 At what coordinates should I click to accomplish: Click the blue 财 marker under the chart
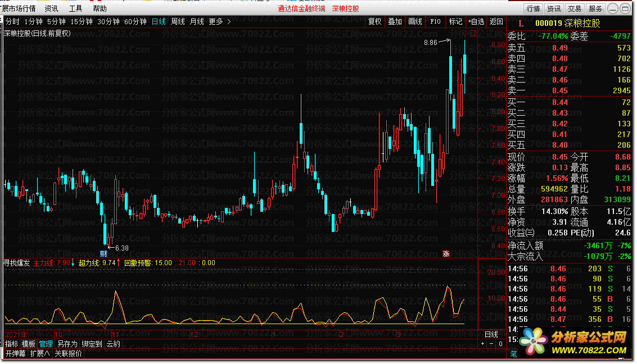point(103,254)
